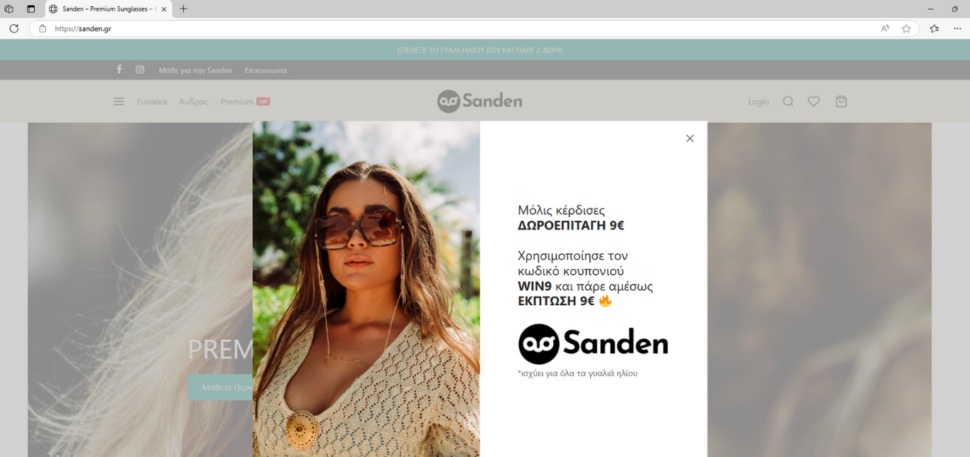970x457 pixels.
Task: Click the Login link
Action: [758, 102]
